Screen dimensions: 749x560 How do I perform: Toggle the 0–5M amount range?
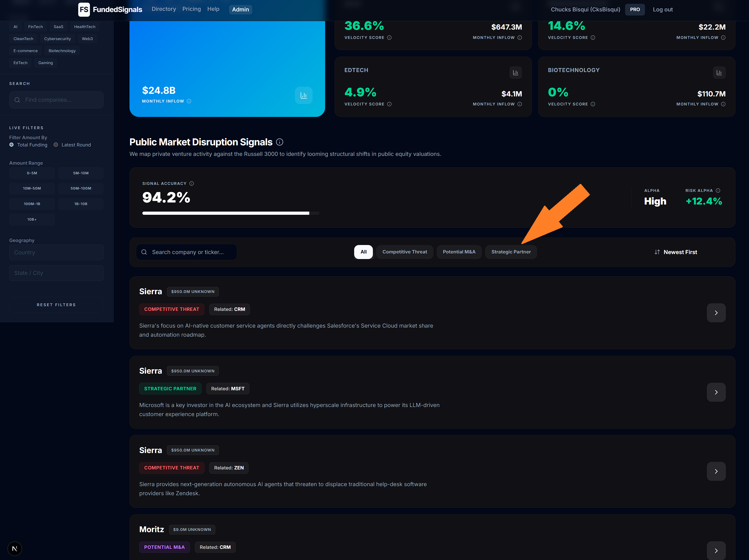32,173
